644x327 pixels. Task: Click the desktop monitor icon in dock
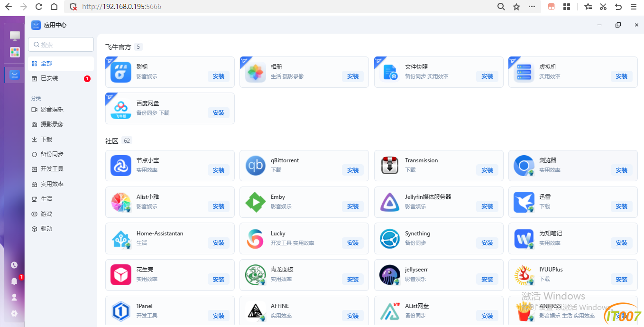tap(15, 36)
